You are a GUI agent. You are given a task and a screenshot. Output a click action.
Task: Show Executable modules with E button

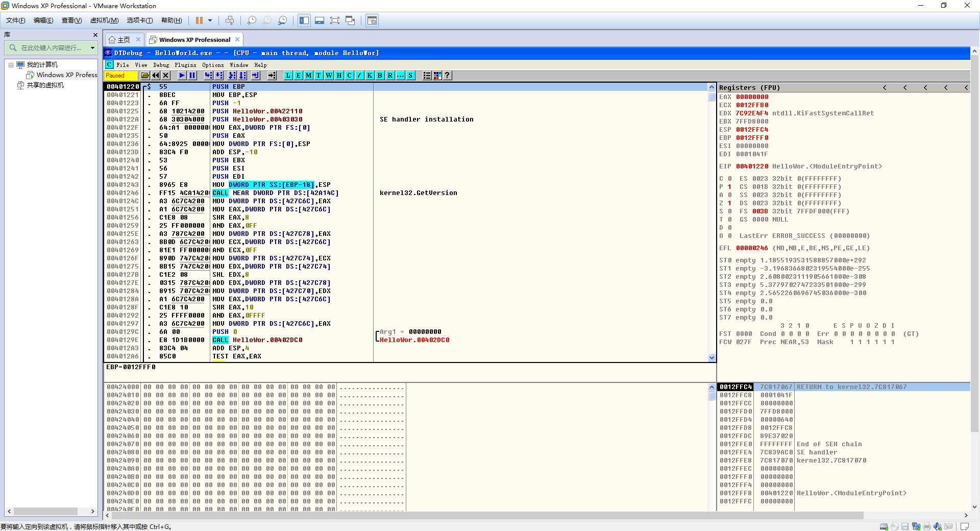(299, 76)
